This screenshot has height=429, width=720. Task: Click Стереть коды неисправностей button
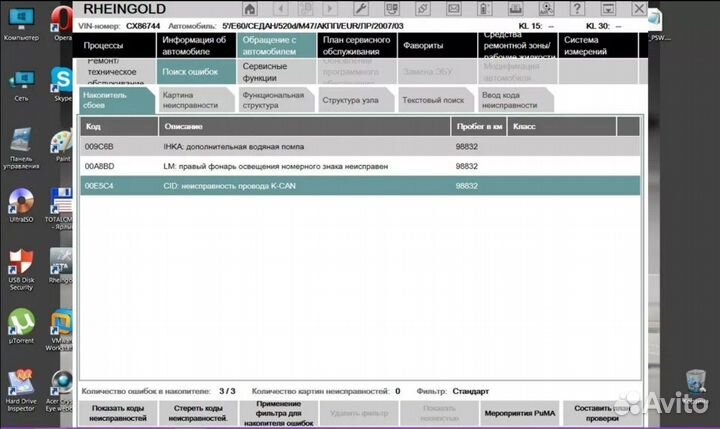click(198, 413)
